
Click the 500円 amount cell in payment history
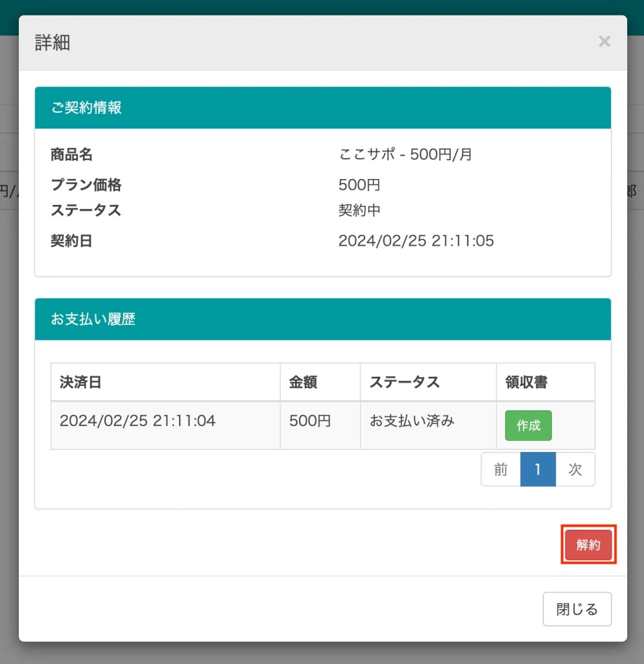coord(310,421)
